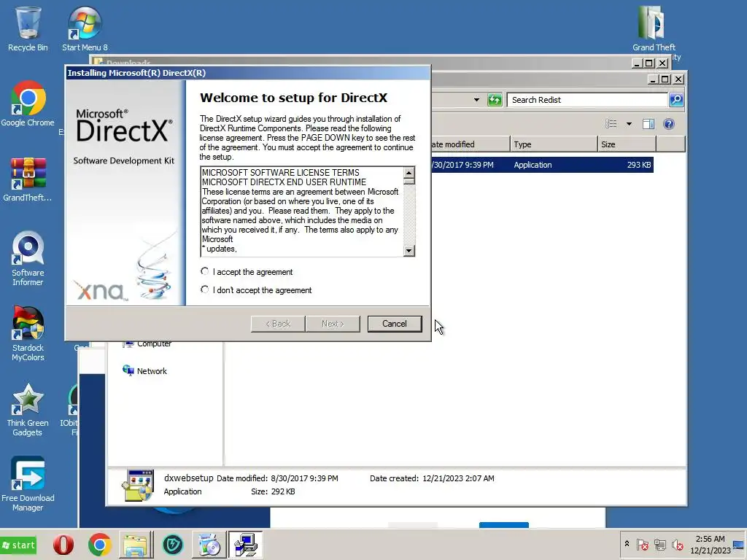Click the blue Help icon in Explorer
The width and height of the screenshot is (747, 560).
(669, 124)
